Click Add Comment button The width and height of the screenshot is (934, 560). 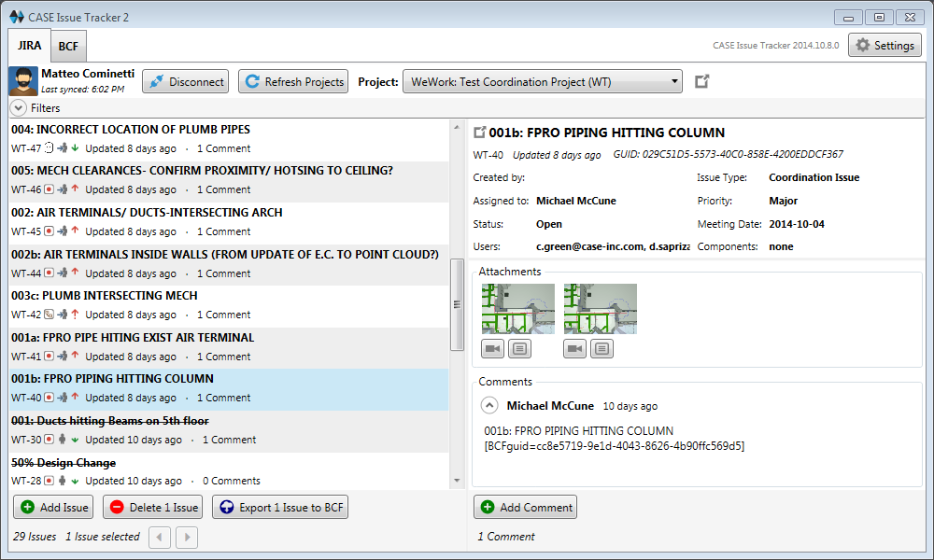click(525, 507)
